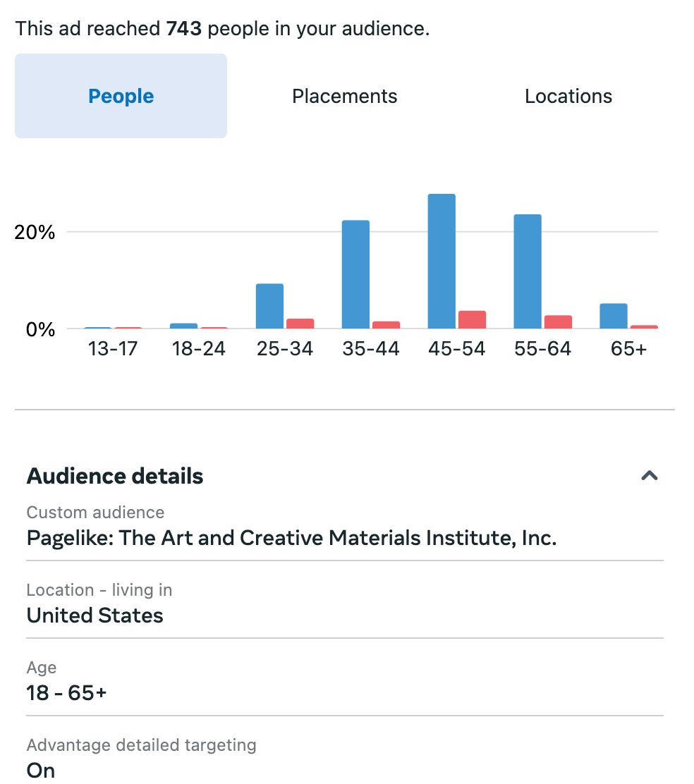Screen dimensions: 694x784
Task: Click the red 55-64 age bar
Action: pos(558,321)
